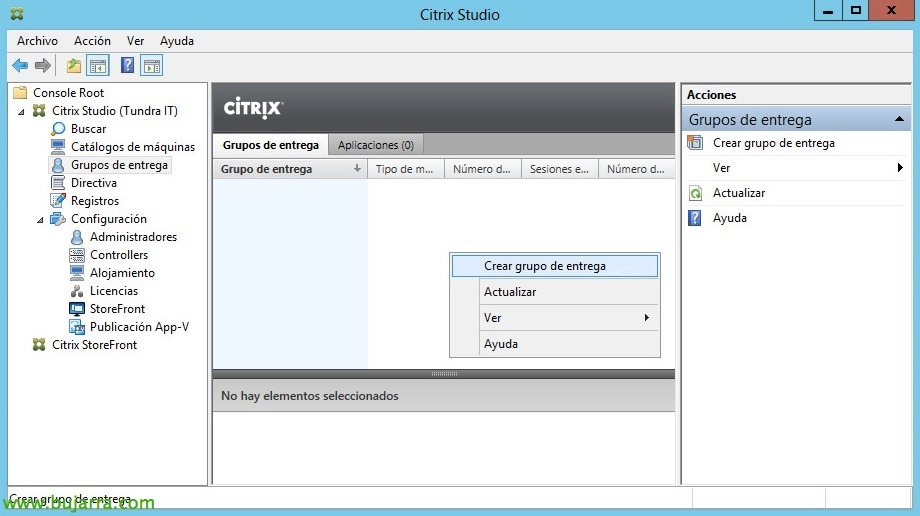Click the Configuración node icon

tap(58, 219)
